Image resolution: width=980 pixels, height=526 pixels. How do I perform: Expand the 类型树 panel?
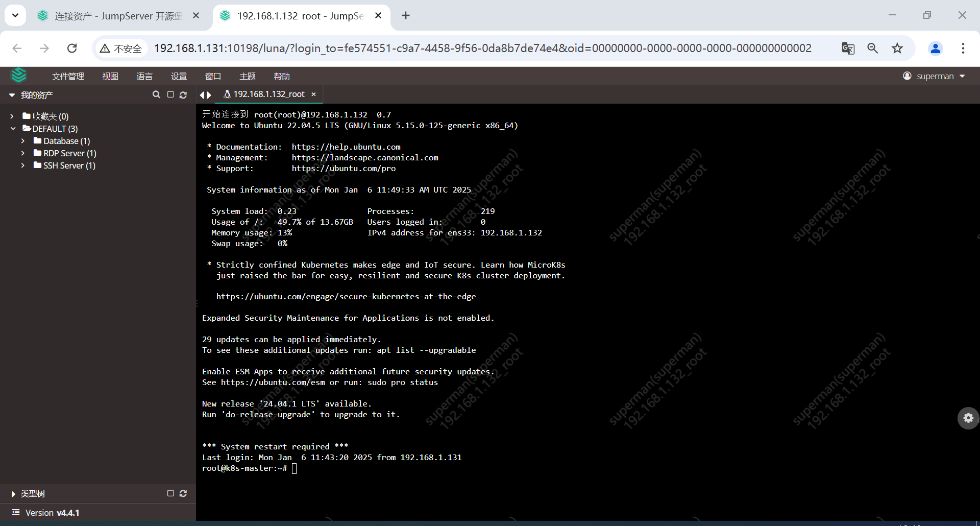13,494
